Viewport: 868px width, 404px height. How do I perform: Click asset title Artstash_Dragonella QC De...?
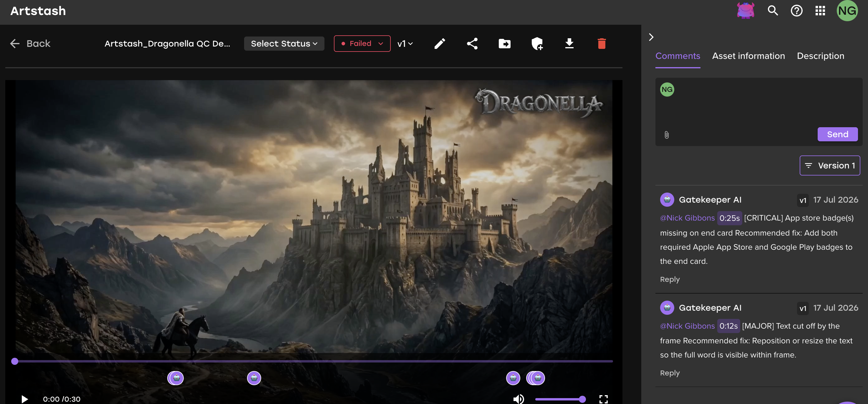tap(167, 44)
